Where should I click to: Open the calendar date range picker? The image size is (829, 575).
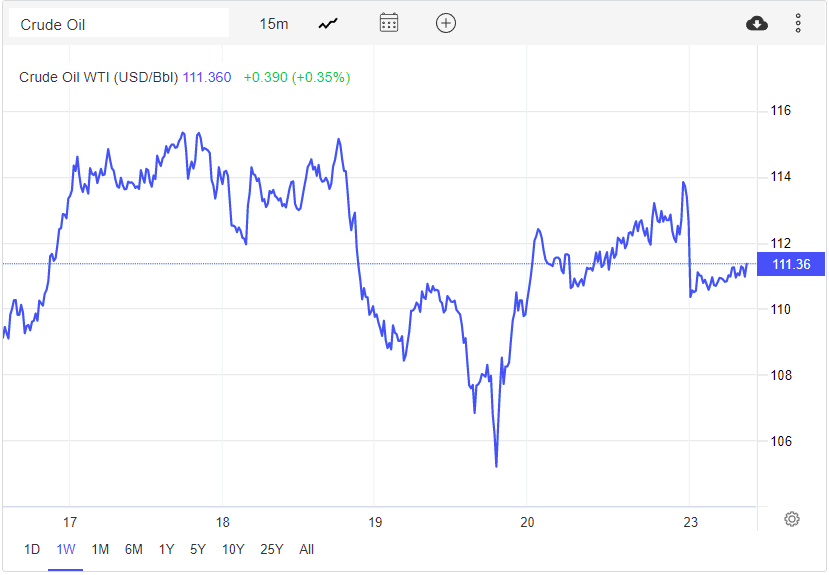(389, 23)
